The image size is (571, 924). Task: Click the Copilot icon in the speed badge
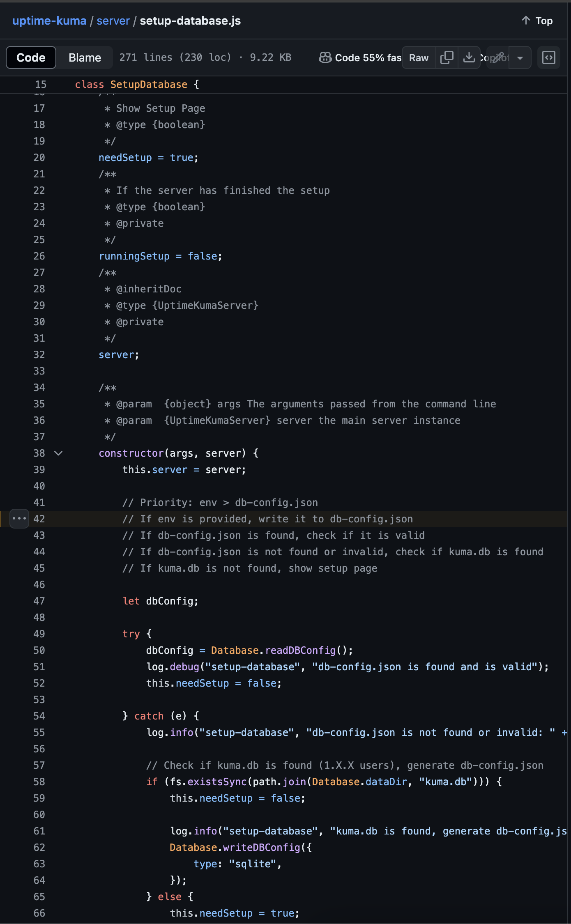pyautogui.click(x=325, y=57)
